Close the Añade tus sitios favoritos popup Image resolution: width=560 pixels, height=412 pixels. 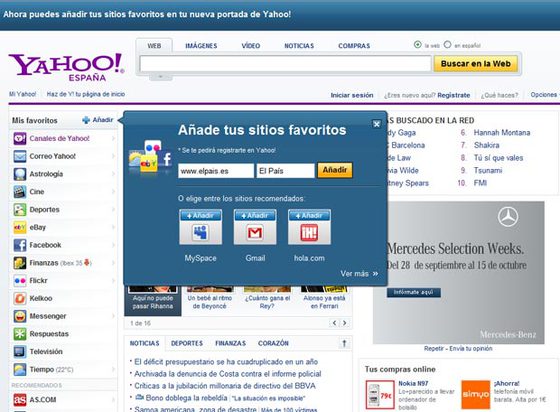(x=376, y=124)
